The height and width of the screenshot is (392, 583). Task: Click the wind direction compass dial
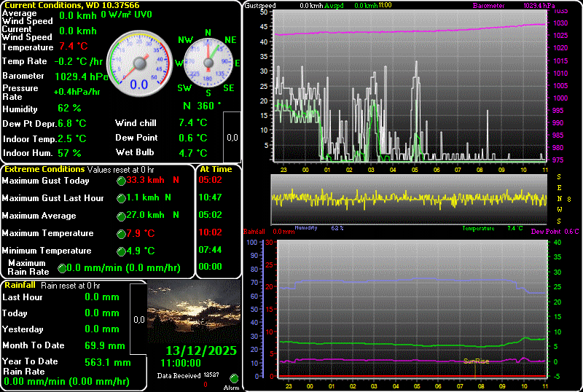[207, 63]
